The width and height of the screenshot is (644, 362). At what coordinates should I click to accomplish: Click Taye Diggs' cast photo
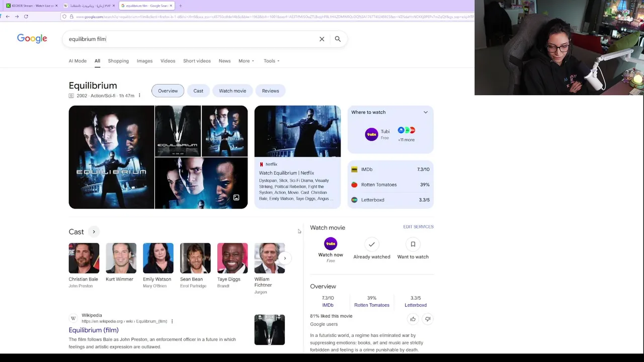[x=232, y=258]
